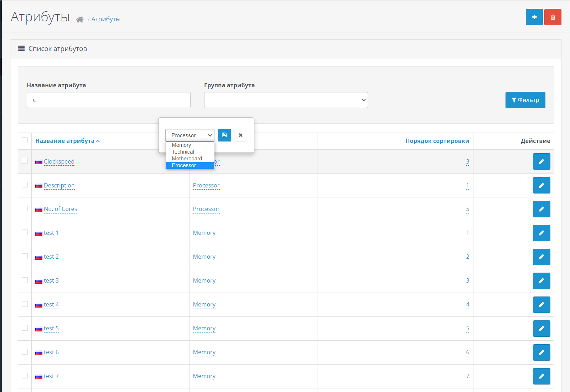Edit Processor group in No. of Cores row
Image resolution: width=570 pixels, height=392 pixels.
click(x=206, y=209)
